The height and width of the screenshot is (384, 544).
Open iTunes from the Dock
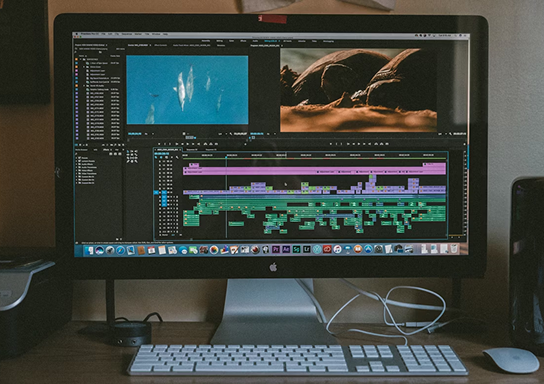coord(337,249)
